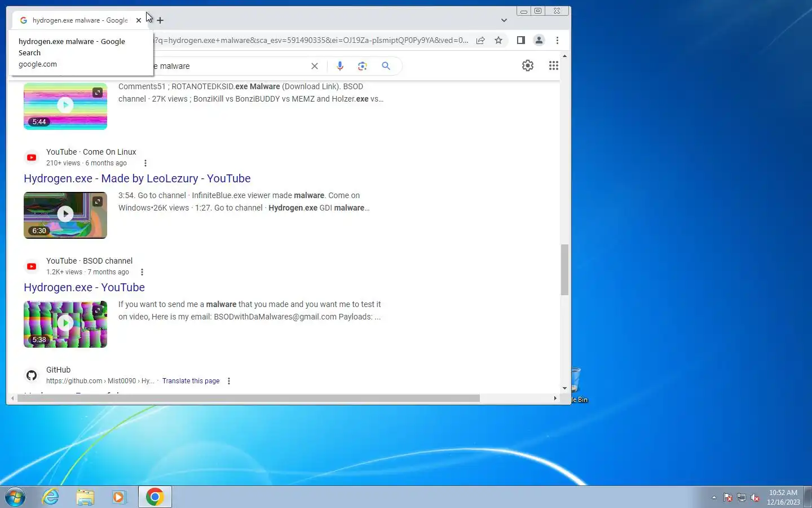
Task: Click the YouTube · Come On Linux source text
Action: pyautogui.click(x=91, y=152)
